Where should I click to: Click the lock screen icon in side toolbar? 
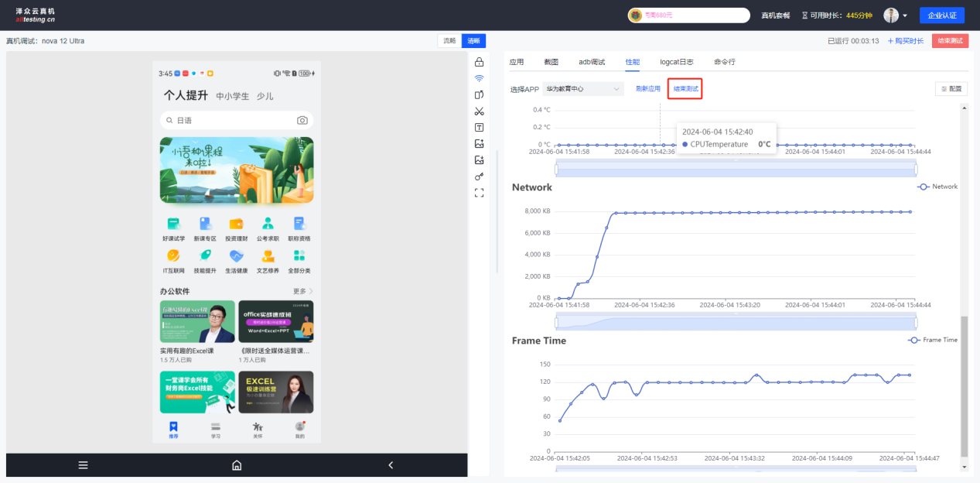click(x=479, y=62)
